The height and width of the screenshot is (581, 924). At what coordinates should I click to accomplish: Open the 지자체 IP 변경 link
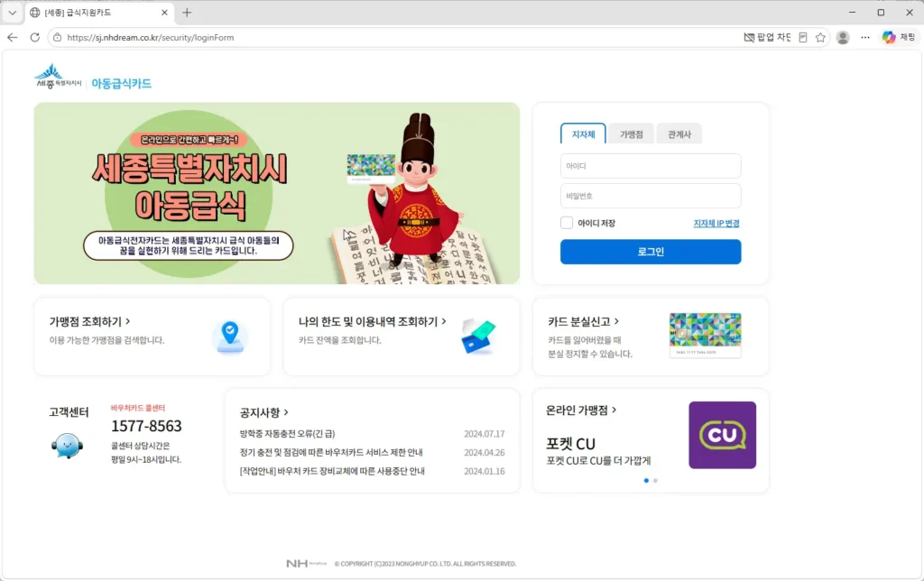(x=716, y=224)
